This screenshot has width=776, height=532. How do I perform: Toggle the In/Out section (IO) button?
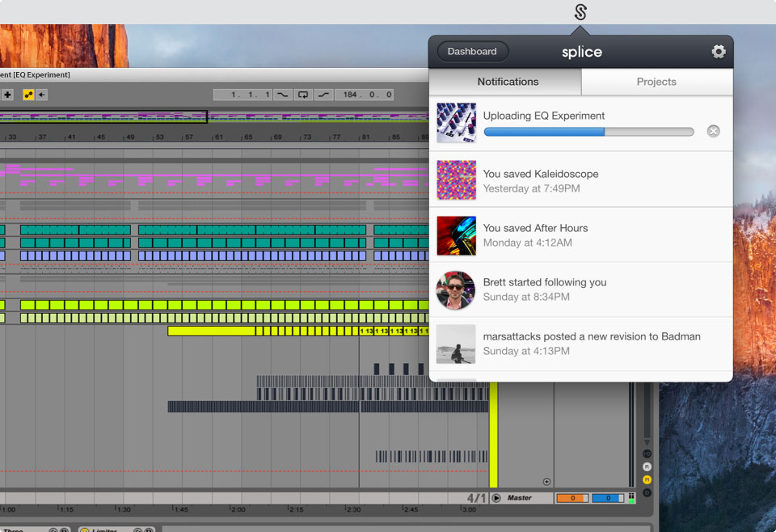point(647,454)
